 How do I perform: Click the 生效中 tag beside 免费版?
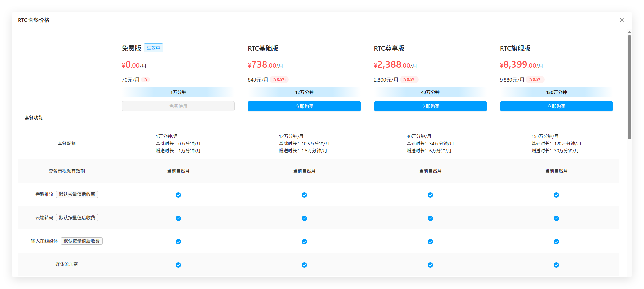(153, 48)
